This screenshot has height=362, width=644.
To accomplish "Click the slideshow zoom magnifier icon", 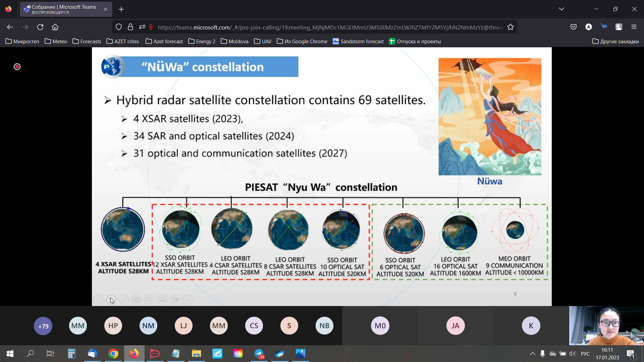I will [150, 300].
